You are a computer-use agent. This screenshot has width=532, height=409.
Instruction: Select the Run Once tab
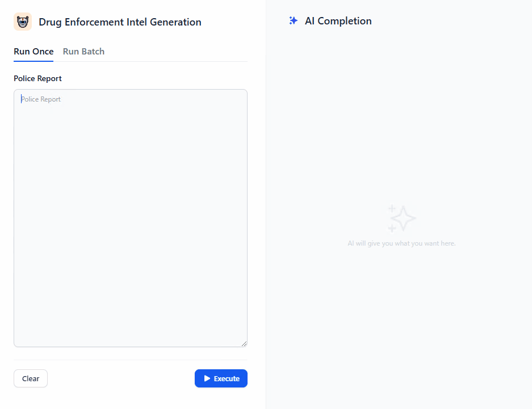pos(33,52)
